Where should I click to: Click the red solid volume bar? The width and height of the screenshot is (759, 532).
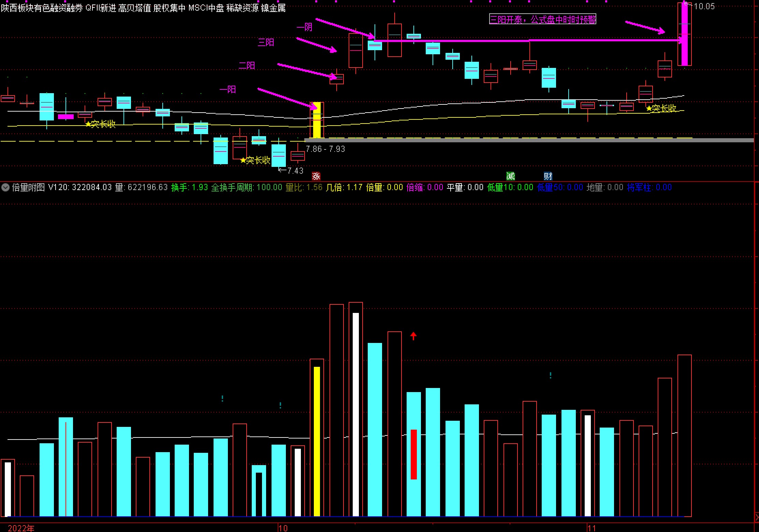(x=413, y=454)
